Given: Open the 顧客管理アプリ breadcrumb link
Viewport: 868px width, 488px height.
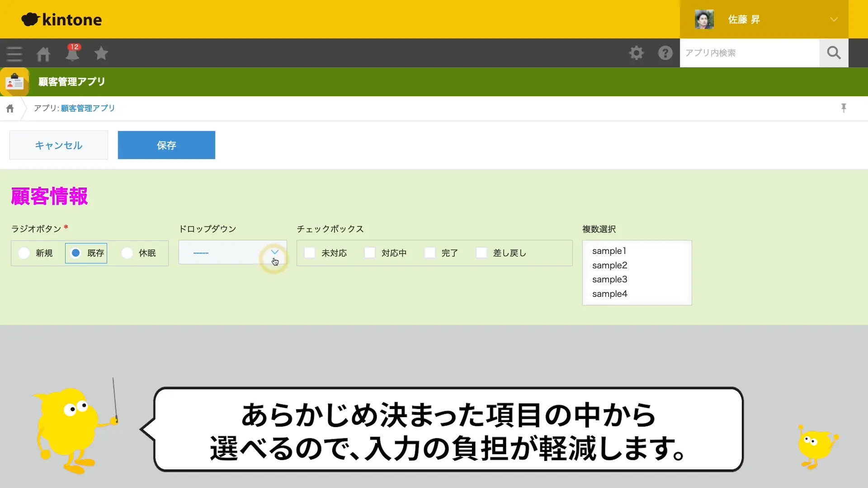Looking at the screenshot, I should click(x=88, y=108).
